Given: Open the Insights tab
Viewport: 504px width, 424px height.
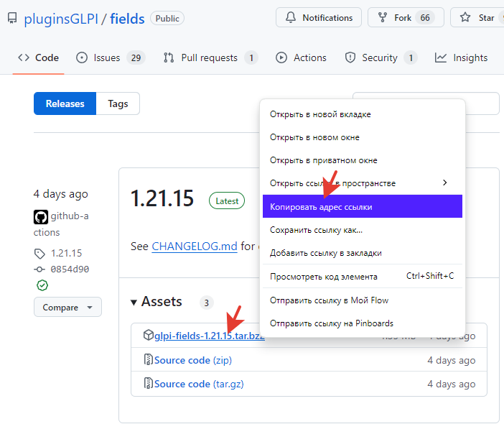Looking at the screenshot, I should coord(461,57).
